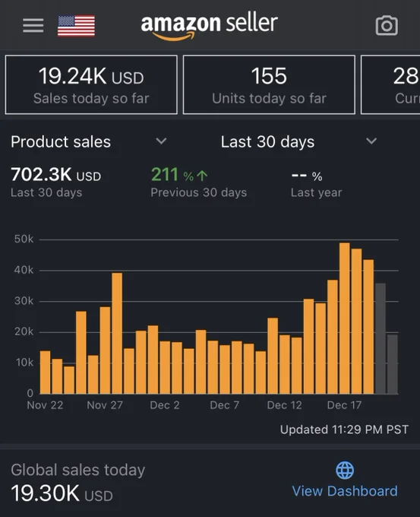Open the Product sales metric selector
The height and width of the screenshot is (517, 420).
tap(89, 141)
